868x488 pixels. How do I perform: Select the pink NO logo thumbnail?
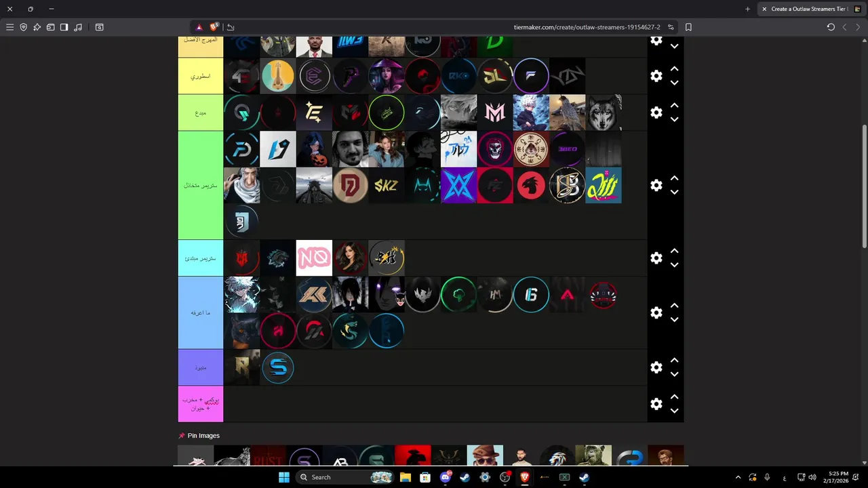tap(314, 258)
